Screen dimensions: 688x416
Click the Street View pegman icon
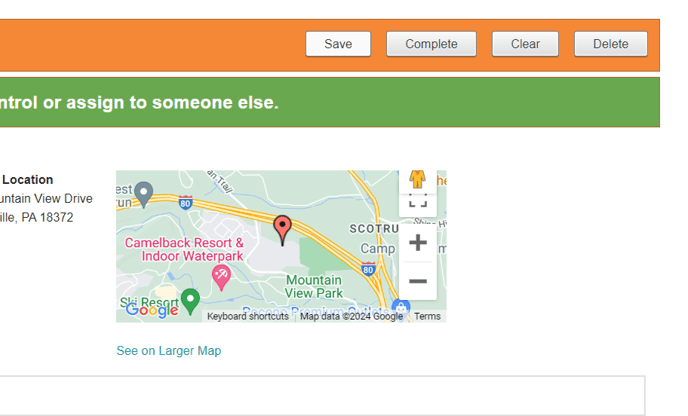pyautogui.click(x=417, y=179)
